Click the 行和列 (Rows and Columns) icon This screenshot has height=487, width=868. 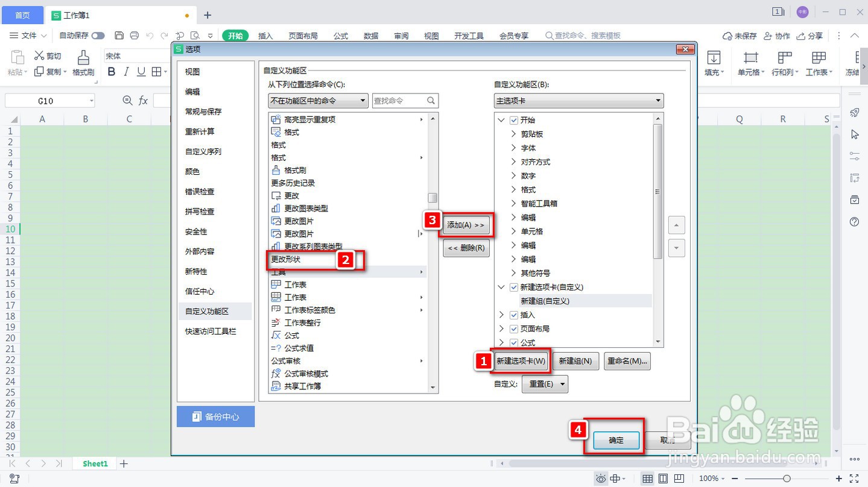click(785, 62)
